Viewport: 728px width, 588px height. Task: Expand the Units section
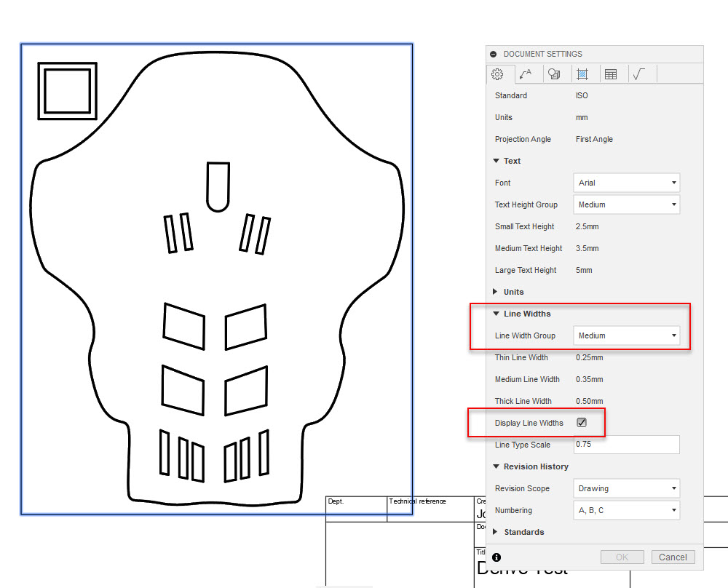496,292
